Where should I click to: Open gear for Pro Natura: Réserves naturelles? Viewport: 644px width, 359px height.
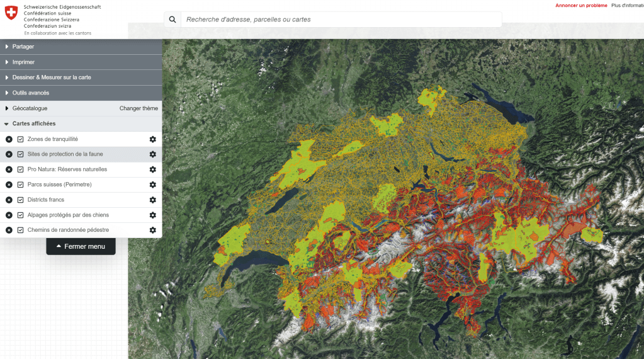point(152,169)
